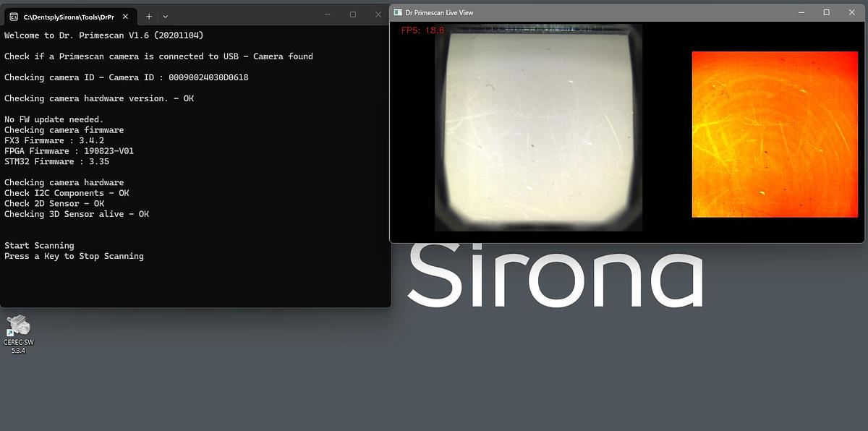The image size is (868, 431).
Task: Click the 'Check I2C Components - OK' line
Action: [x=67, y=193]
